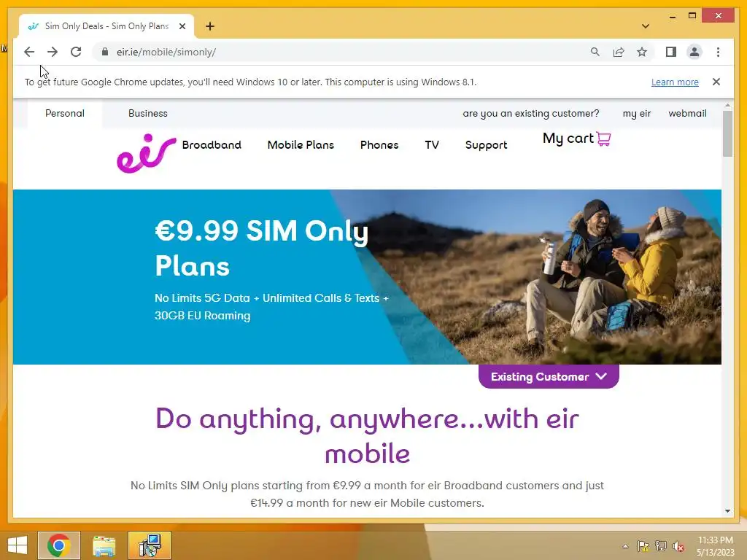Dismiss the Chrome update notification bar
The image size is (747, 560).
[x=716, y=82]
